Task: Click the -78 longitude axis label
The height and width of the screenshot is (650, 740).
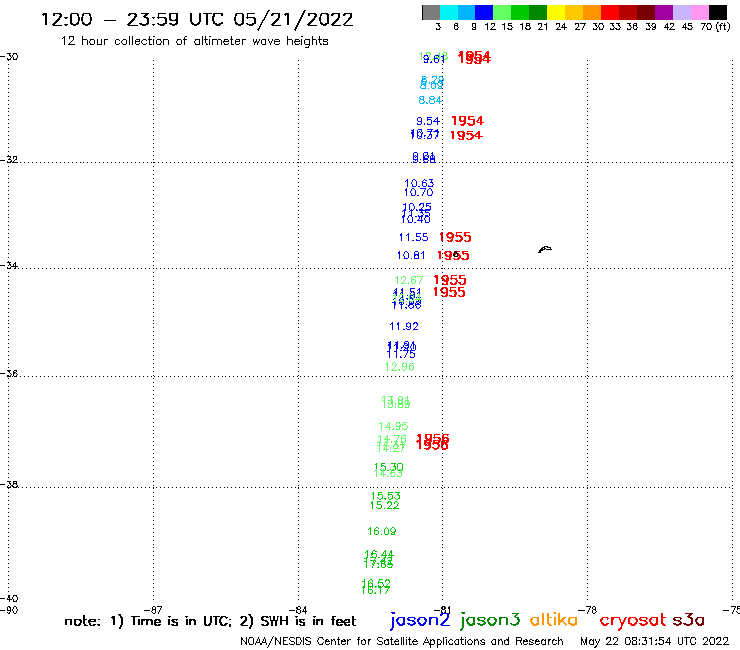Action: pos(588,610)
